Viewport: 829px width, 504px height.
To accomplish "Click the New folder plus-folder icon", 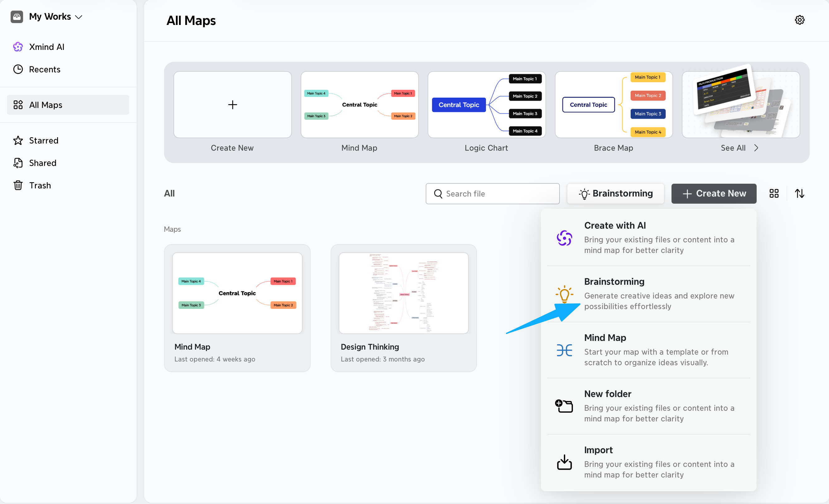I will pyautogui.click(x=564, y=406).
